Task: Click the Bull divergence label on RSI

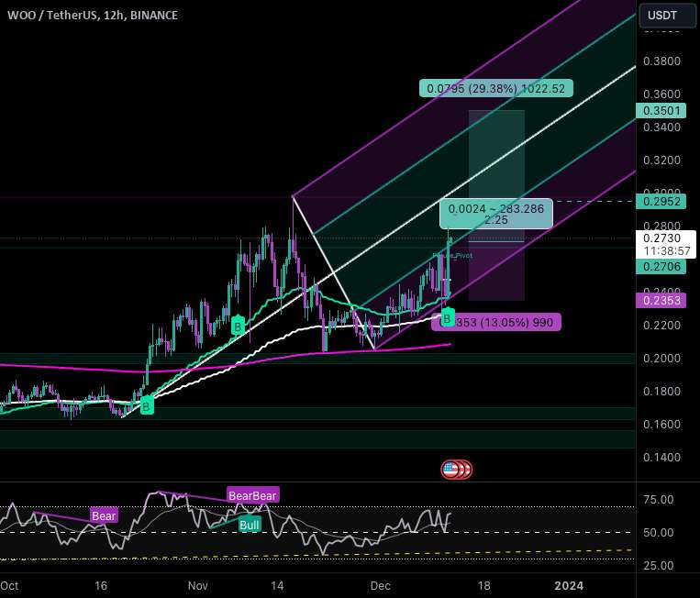Action: click(x=250, y=525)
